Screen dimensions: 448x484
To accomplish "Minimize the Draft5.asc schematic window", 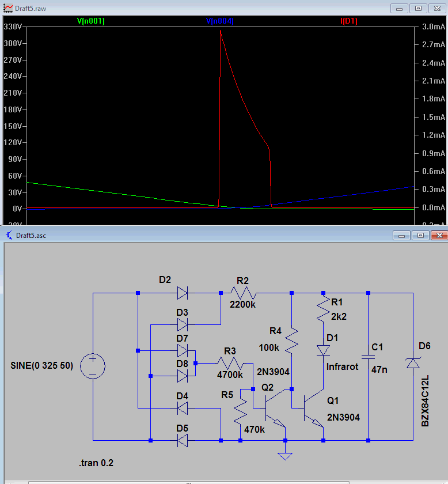I will point(401,236).
